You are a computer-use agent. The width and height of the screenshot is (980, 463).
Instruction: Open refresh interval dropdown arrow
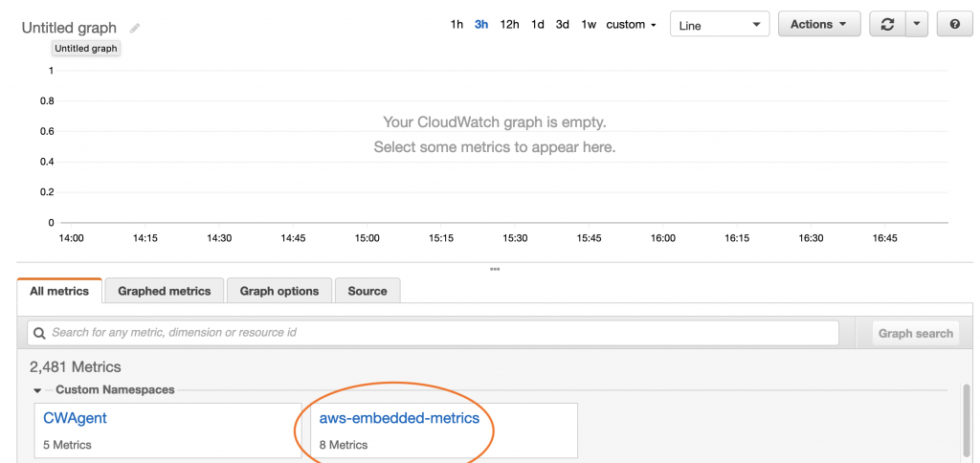tap(917, 24)
